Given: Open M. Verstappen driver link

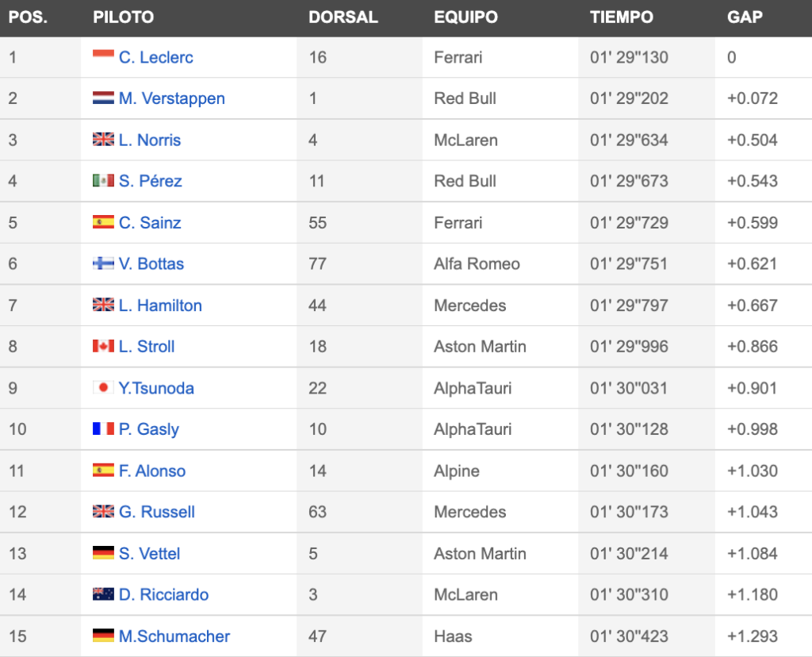Looking at the screenshot, I should click(x=172, y=98).
